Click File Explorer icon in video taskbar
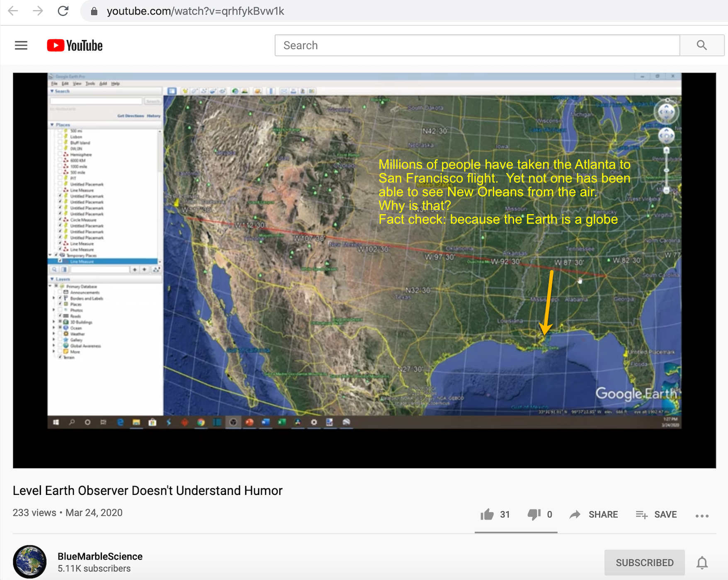 pos(136,422)
